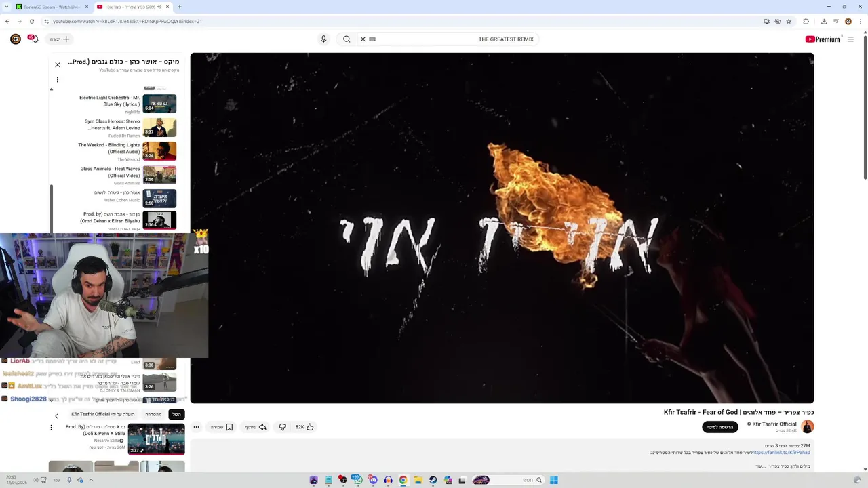
Task: Like the video with 82K thumbs up
Action: tap(304, 427)
